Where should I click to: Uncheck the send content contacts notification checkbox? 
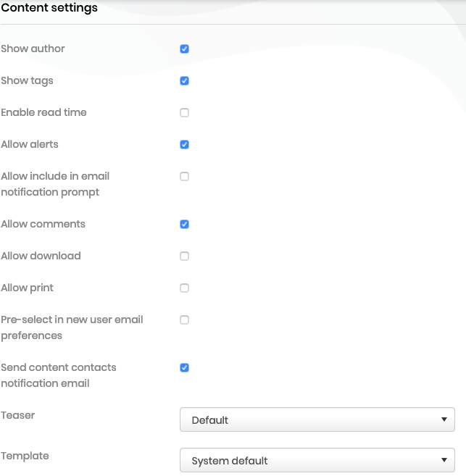(185, 368)
